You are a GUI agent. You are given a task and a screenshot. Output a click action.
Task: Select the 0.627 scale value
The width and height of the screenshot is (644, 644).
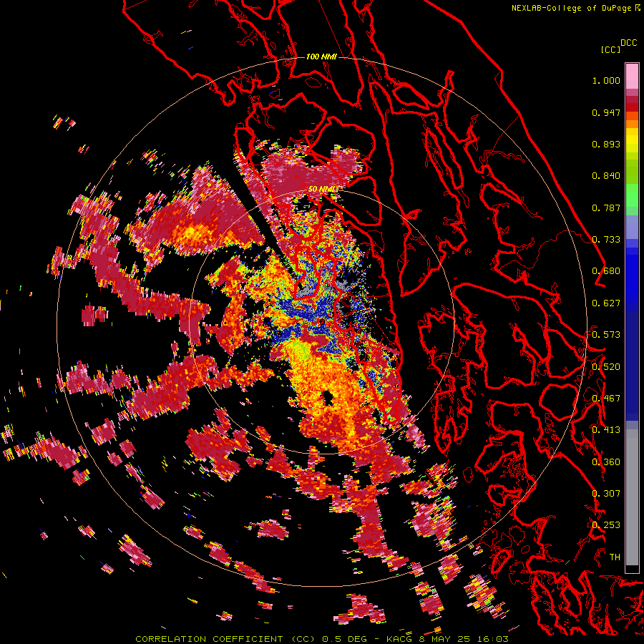pyautogui.click(x=606, y=303)
